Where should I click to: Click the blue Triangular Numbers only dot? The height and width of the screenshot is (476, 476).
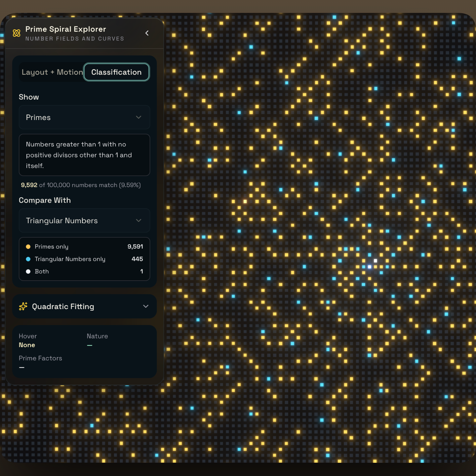[28, 259]
